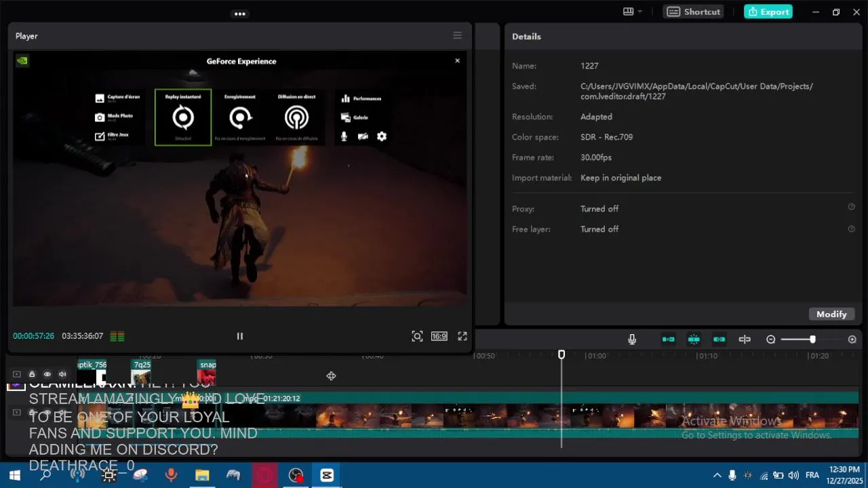Viewport: 868px width, 488px height.
Task: Select the Diffusion en direct broadcast option
Action: (296, 117)
